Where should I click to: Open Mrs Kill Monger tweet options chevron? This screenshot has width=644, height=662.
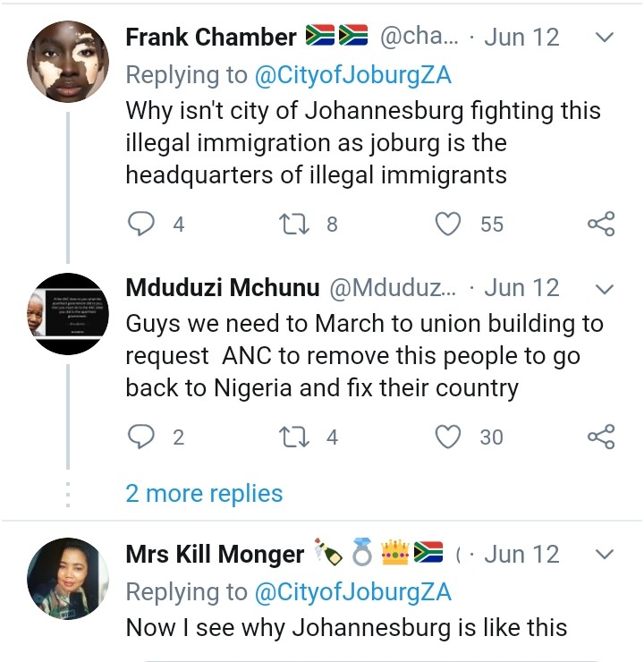coord(605,555)
